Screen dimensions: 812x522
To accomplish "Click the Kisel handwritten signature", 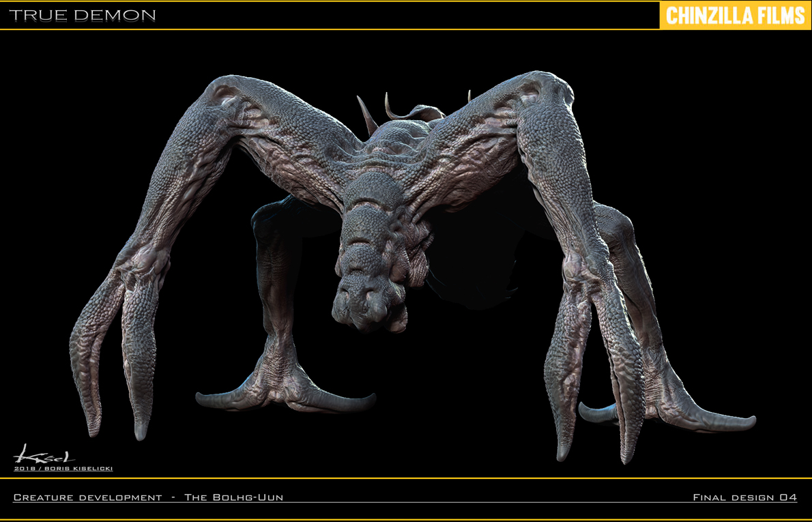I will pyautogui.click(x=44, y=454).
